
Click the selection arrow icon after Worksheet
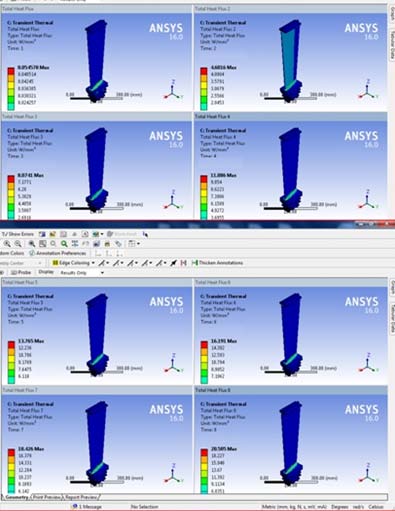[145, 234]
